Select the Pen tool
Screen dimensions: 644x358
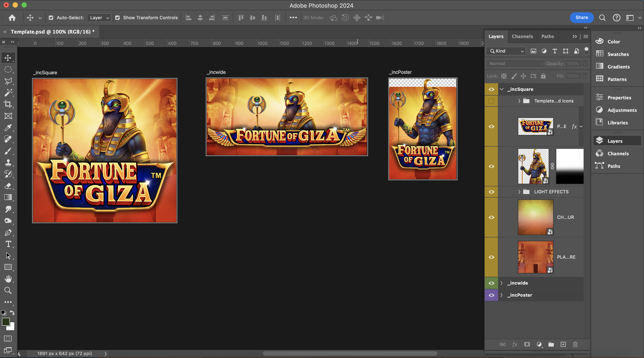click(8, 232)
